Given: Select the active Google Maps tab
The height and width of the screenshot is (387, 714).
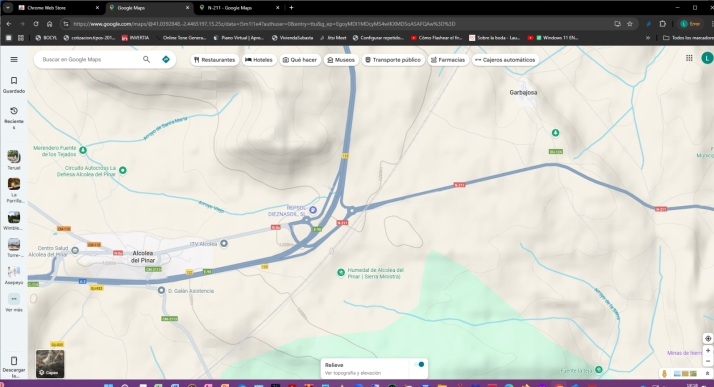Looking at the screenshot, I should coord(150,8).
